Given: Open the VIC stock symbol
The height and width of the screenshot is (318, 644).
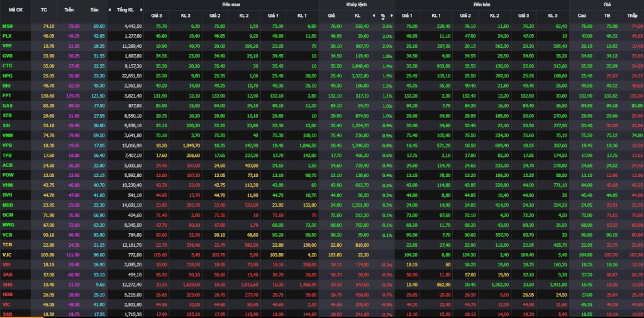Looking at the screenshot, I should 6,304.
